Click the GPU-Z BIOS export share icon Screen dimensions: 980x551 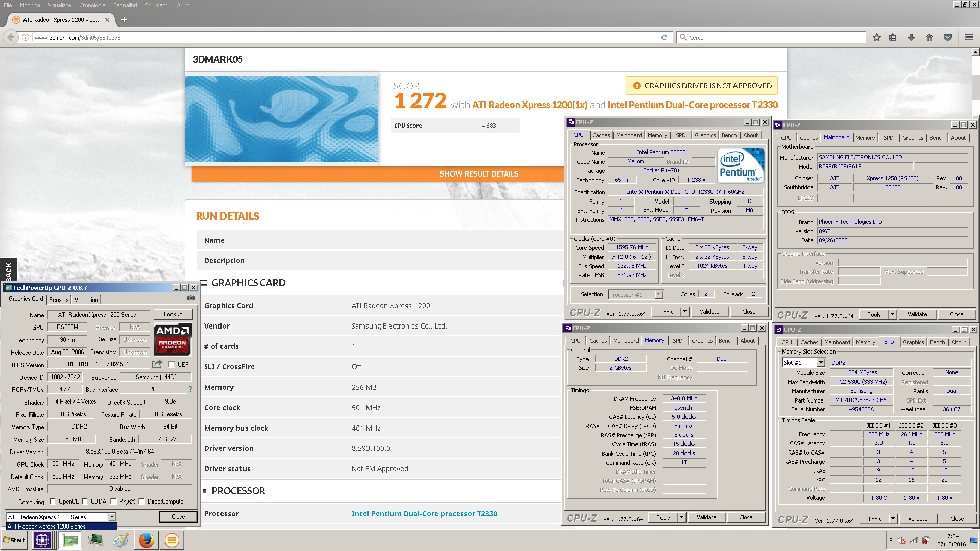pos(157,364)
